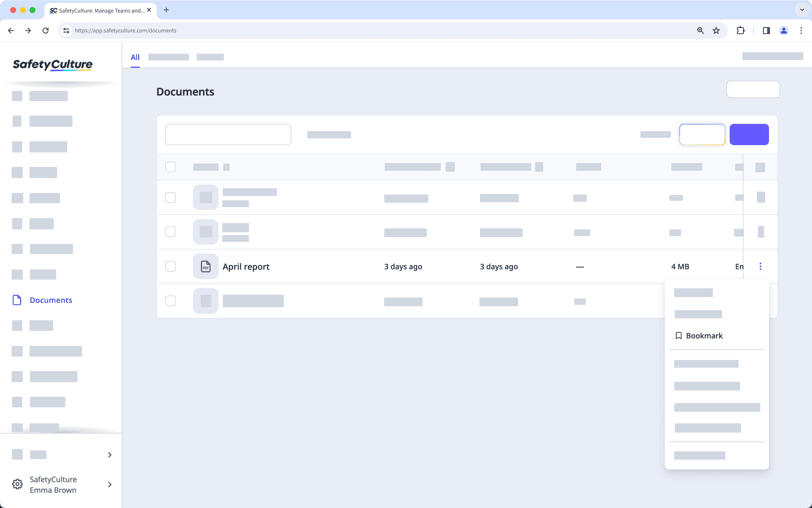Open Documents from the sidebar
Viewport: 812px width, 508px height.
51,300
